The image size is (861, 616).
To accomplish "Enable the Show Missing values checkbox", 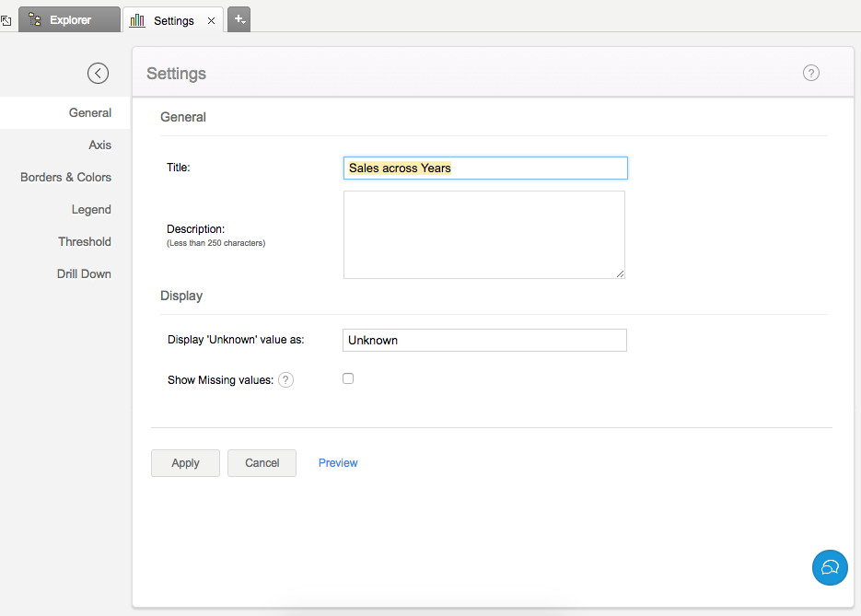I will tap(348, 378).
